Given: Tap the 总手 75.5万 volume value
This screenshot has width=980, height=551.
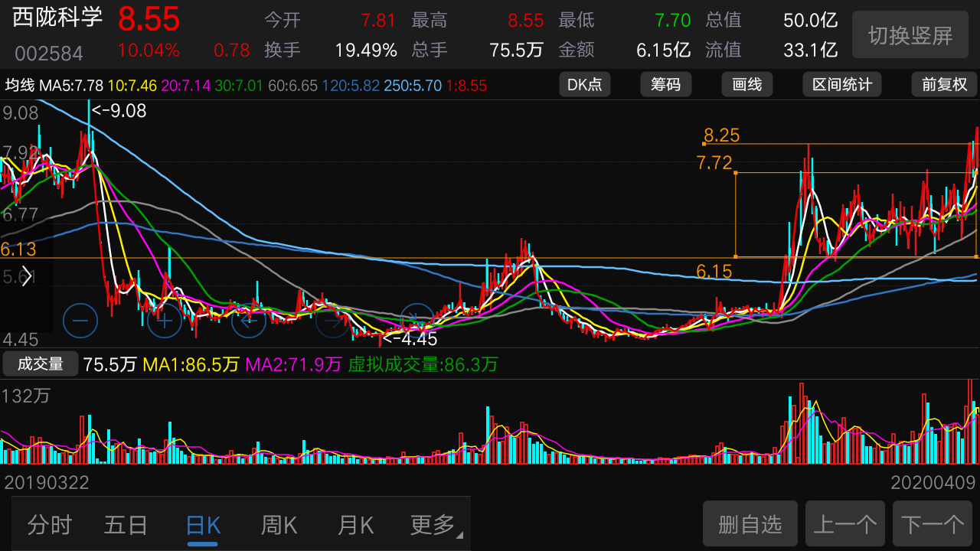Looking at the screenshot, I should click(x=517, y=51).
